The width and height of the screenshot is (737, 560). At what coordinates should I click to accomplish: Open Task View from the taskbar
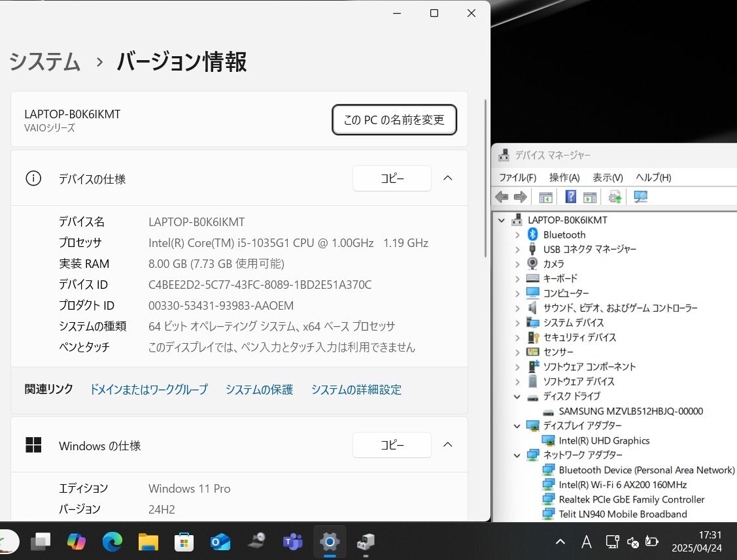(x=41, y=542)
